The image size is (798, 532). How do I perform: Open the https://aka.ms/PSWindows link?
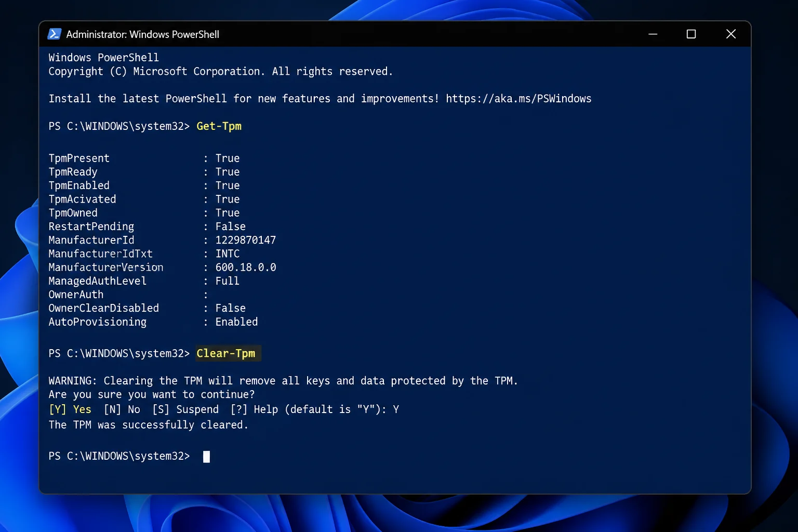[x=518, y=99]
